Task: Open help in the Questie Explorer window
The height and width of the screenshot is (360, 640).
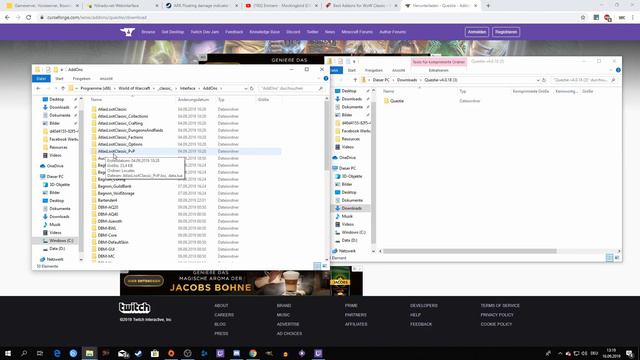Action: coord(618,70)
